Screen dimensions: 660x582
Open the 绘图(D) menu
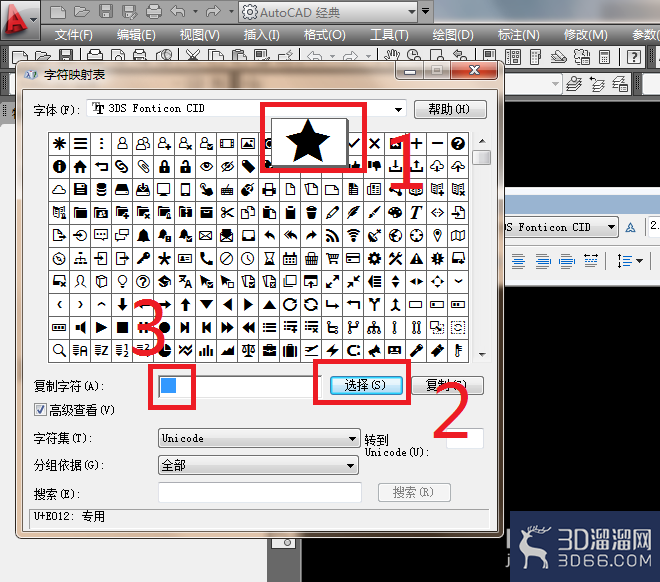coord(453,35)
